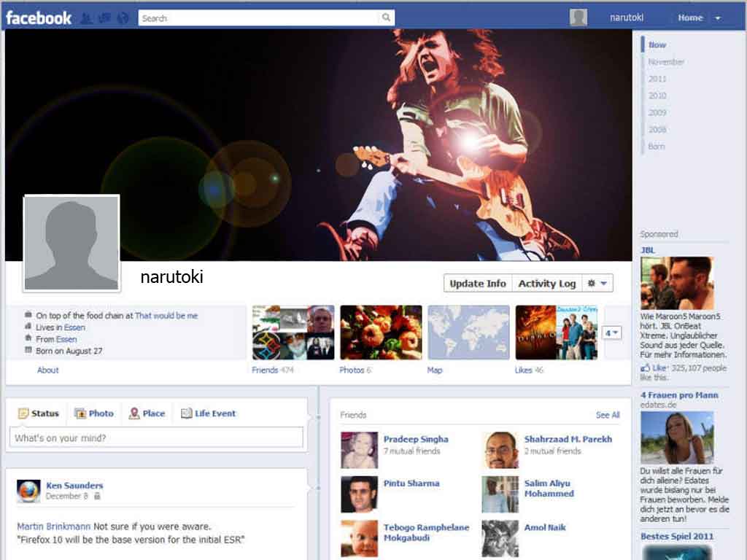Switch to the Life Event tab
The height and width of the screenshot is (560, 747).
[x=208, y=413]
